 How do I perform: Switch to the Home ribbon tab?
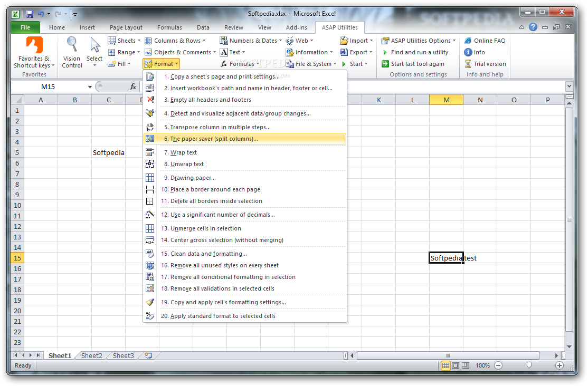[56, 27]
